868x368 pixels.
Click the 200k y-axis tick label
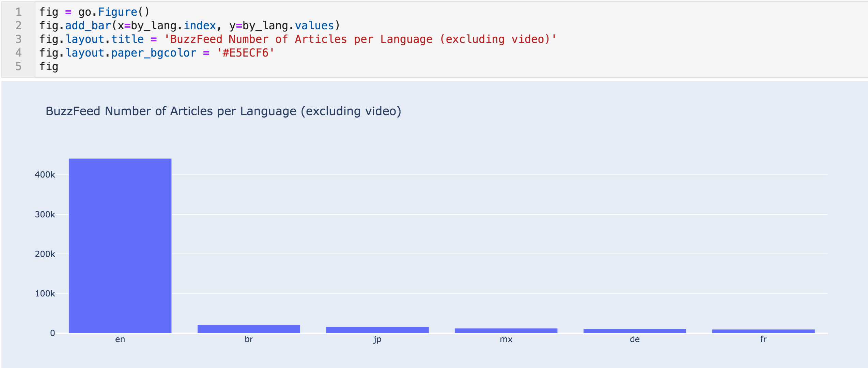pos(45,254)
